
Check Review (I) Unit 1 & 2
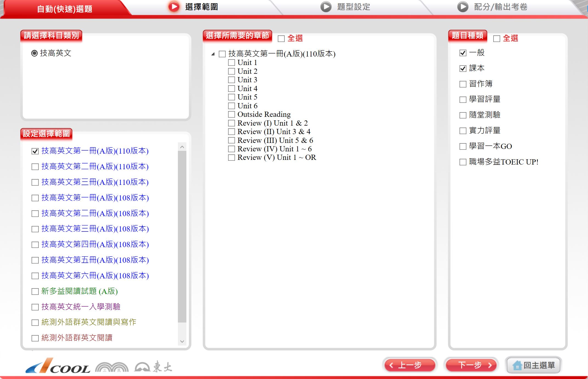231,123
